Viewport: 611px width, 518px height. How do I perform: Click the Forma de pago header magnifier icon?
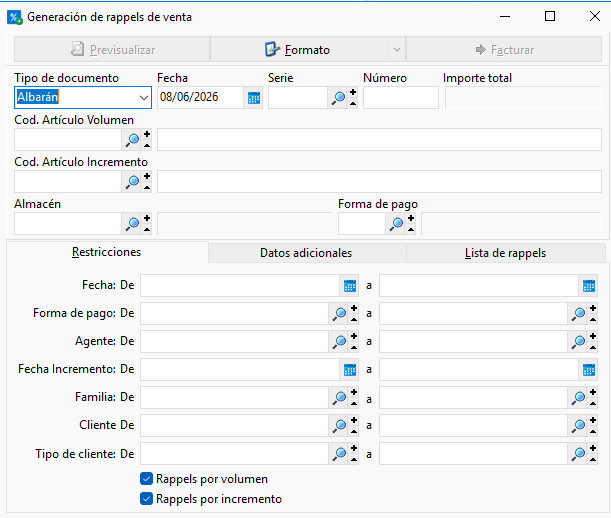(x=397, y=224)
